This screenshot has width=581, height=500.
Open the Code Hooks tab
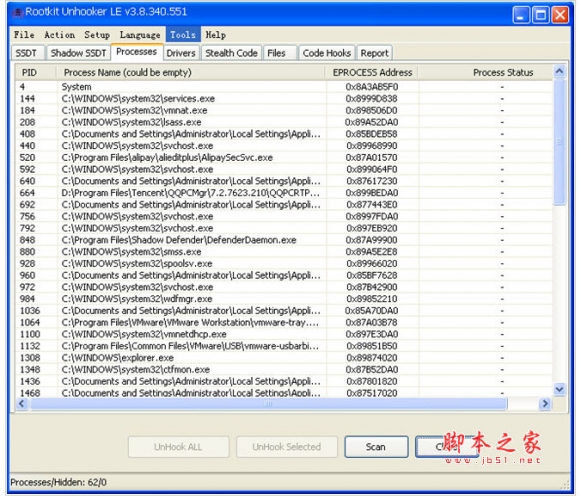pos(327,53)
